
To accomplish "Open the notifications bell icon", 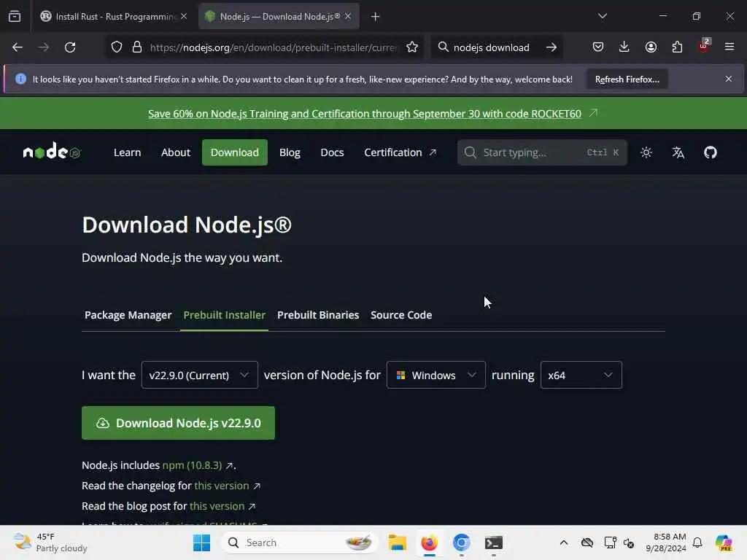I will coord(697,542).
